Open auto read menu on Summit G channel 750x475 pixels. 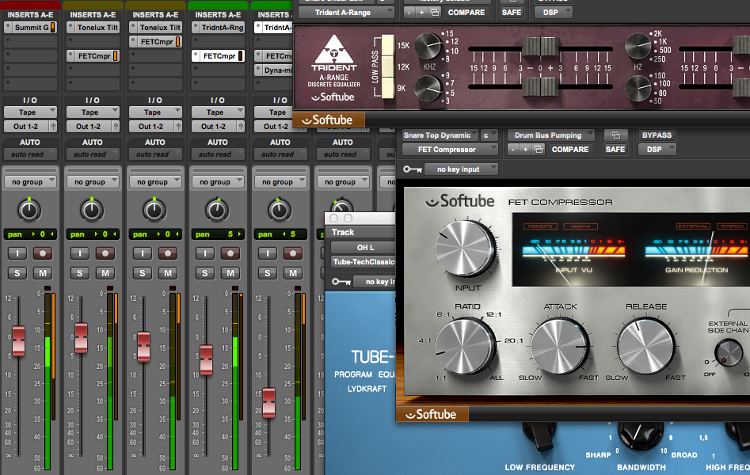30,155
